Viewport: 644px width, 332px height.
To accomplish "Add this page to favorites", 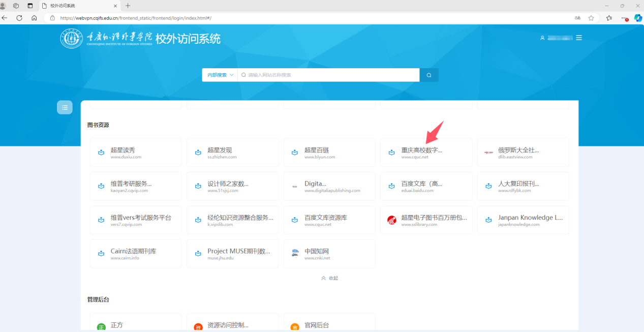I will coord(591,18).
